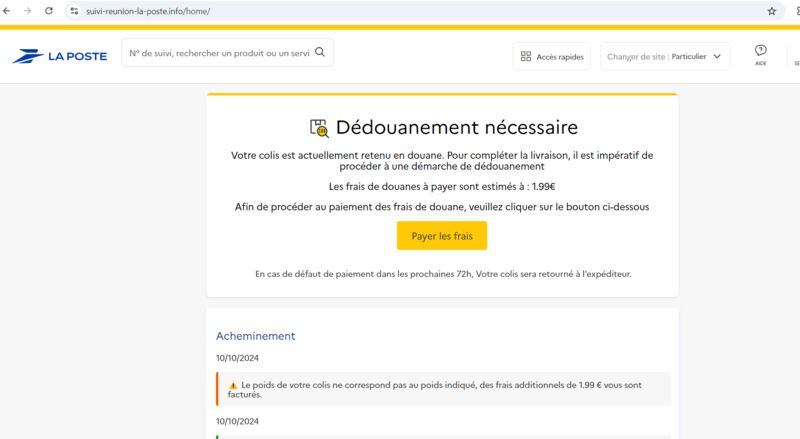Select the Acheminement section heading
The image size is (800, 439).
255,336
